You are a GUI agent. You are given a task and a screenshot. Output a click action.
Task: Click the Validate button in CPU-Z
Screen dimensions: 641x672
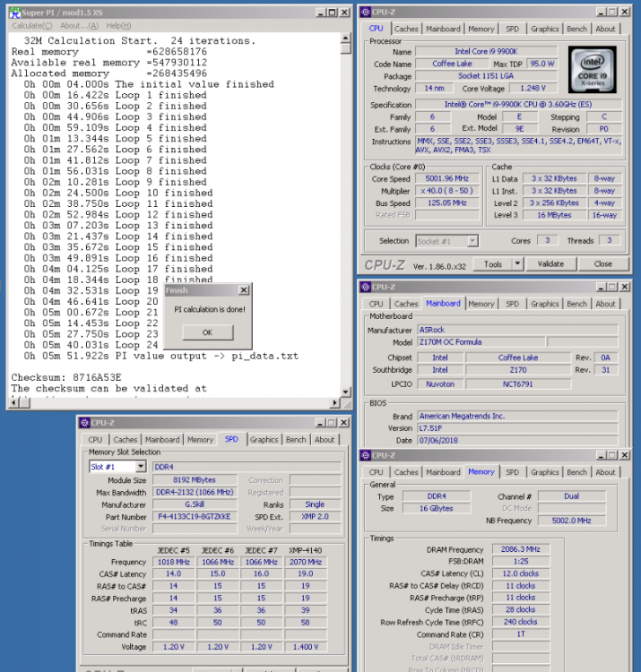click(551, 264)
